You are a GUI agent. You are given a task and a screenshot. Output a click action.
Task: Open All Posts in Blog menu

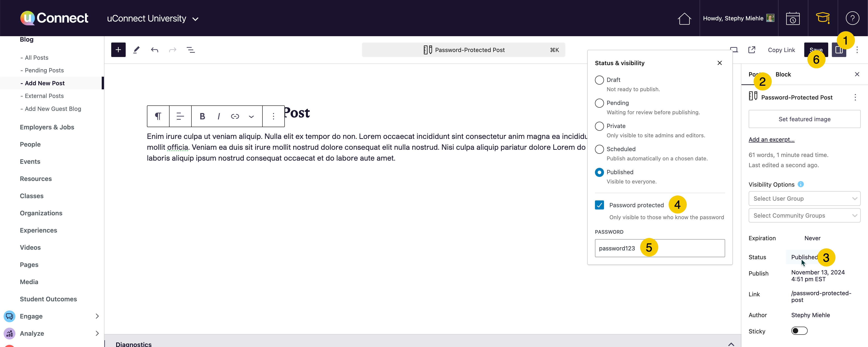coord(36,58)
